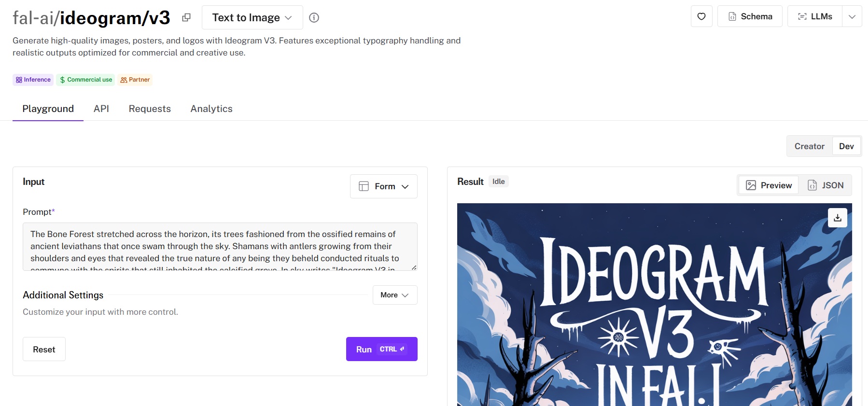Expand More additional settings
This screenshot has height=406, width=868.
[394, 295]
